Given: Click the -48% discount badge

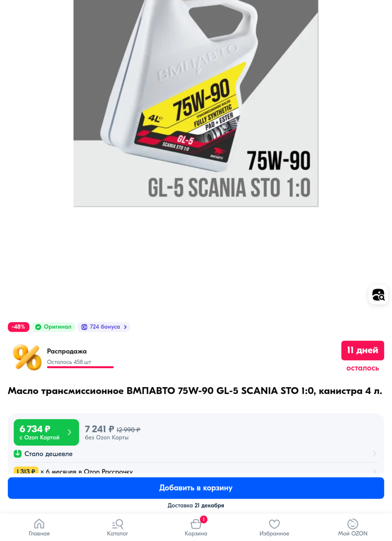Looking at the screenshot, I should tap(19, 327).
